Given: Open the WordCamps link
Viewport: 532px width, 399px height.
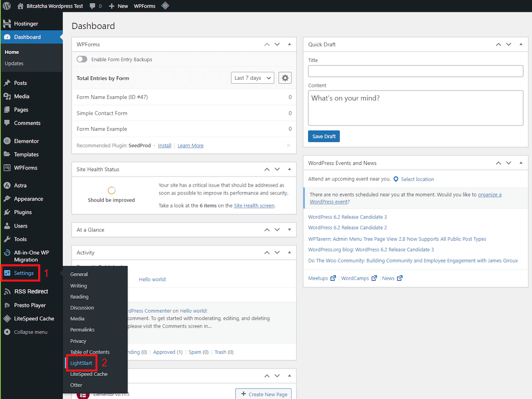Looking at the screenshot, I should pos(359,278).
